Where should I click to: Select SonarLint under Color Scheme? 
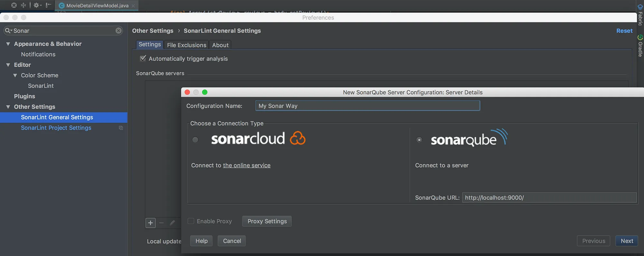[x=41, y=86]
